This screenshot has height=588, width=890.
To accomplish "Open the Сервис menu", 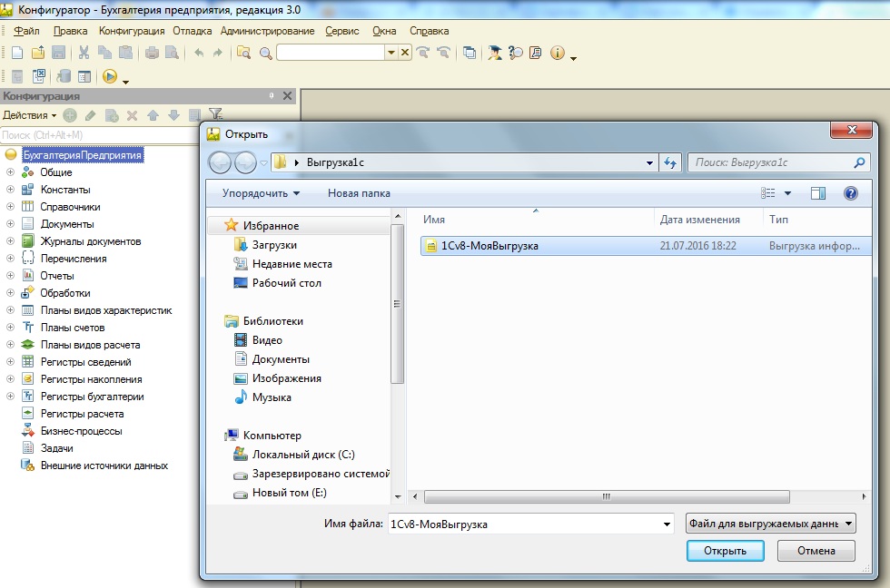I will coord(341,31).
